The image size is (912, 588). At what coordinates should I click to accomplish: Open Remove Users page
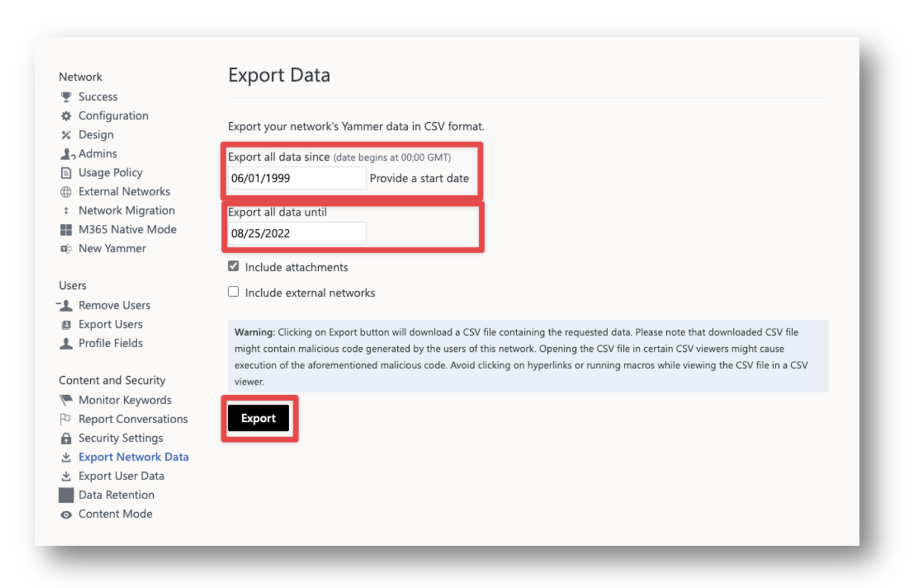pyautogui.click(x=114, y=306)
